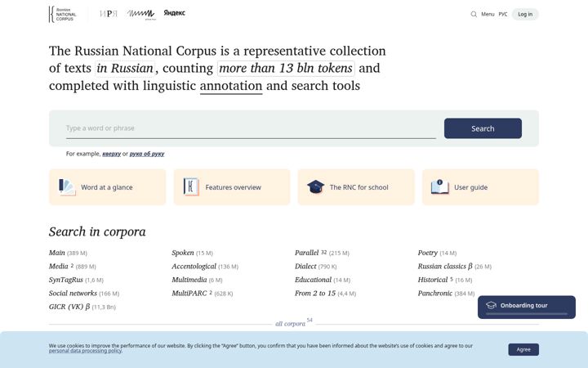Open the magnifier search icon in header
Viewport: 588px width, 368px height.
[x=474, y=14]
